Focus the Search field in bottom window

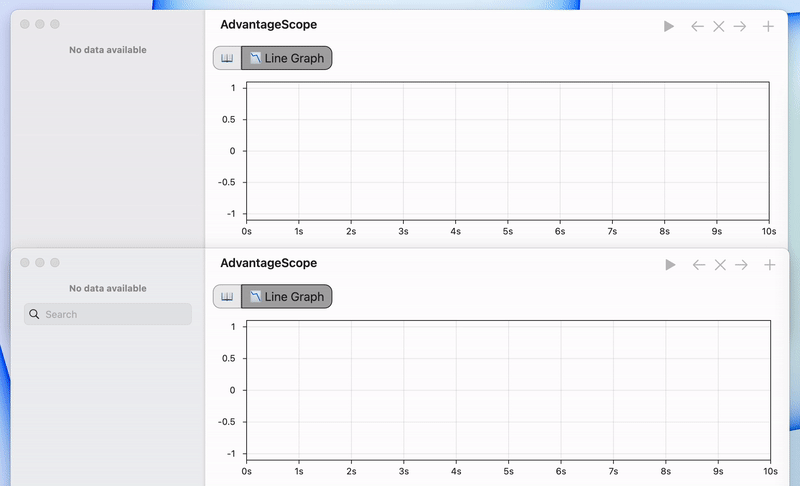[x=108, y=314]
